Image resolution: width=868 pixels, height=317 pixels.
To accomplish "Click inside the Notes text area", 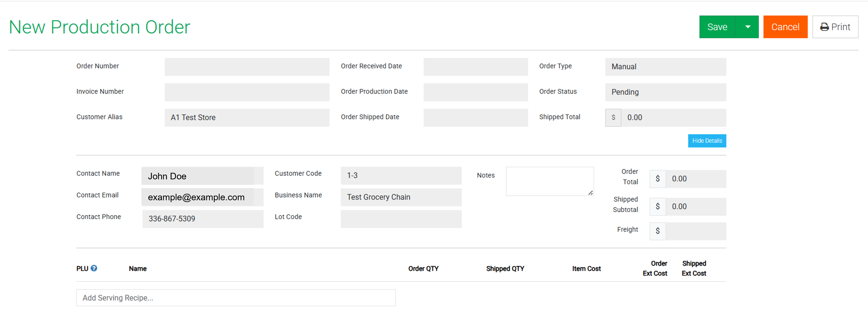I will click(x=550, y=181).
